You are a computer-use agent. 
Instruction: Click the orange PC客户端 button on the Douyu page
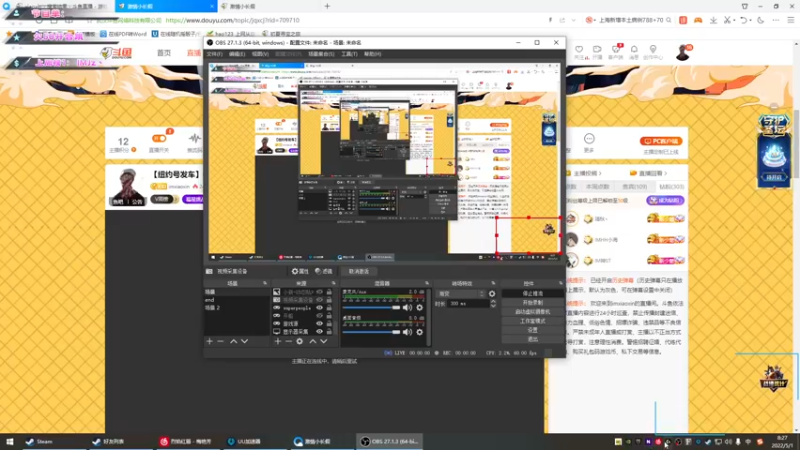(x=661, y=141)
